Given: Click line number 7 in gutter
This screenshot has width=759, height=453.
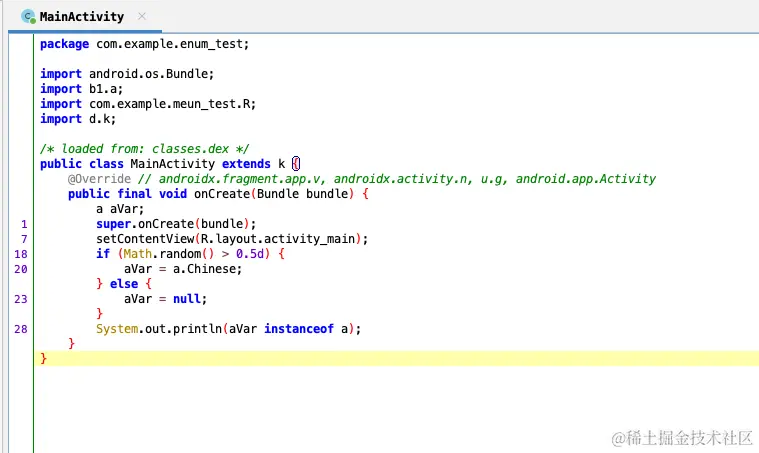Looking at the screenshot, I should pyautogui.click(x=24, y=239).
